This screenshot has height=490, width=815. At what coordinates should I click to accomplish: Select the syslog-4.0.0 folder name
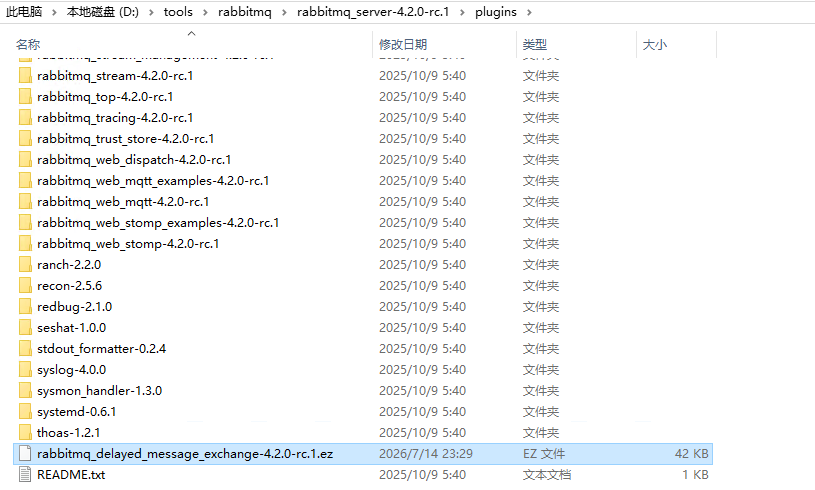[72, 369]
